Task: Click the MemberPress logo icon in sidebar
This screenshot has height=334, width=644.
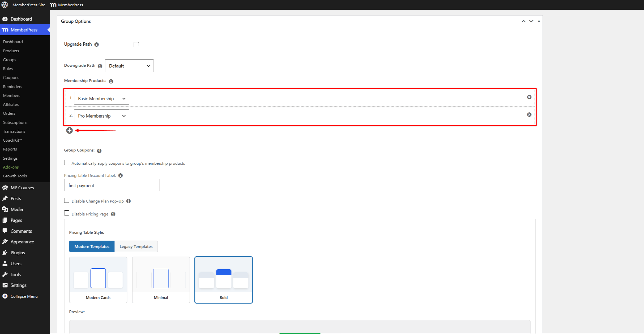Action: pyautogui.click(x=5, y=30)
